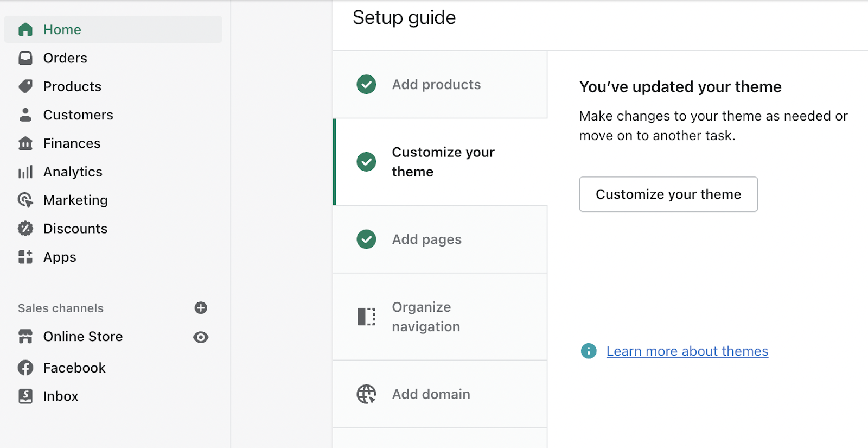Click the Facebook logo icon
This screenshot has width=868, height=448.
(x=25, y=368)
